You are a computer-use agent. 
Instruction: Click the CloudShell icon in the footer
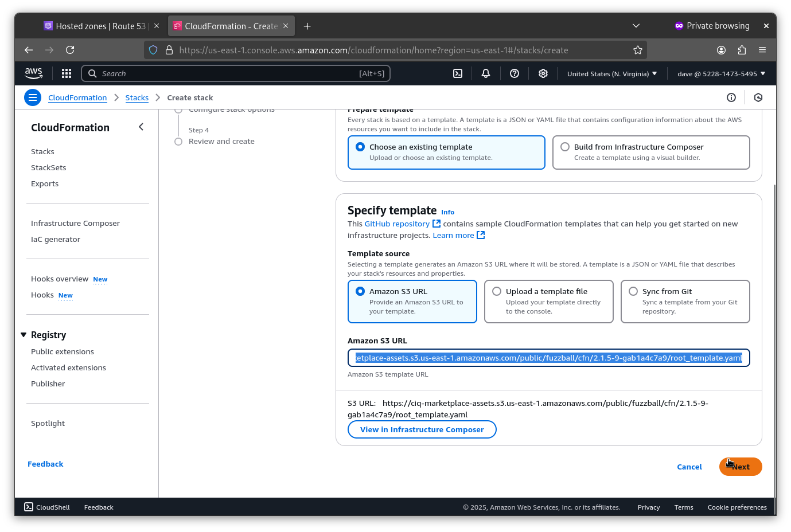(29, 507)
